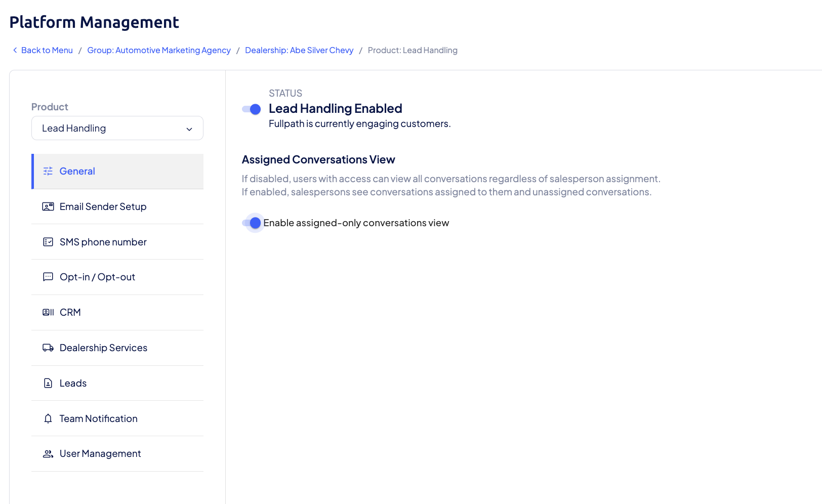Click the CRM contact icon

(x=48, y=312)
